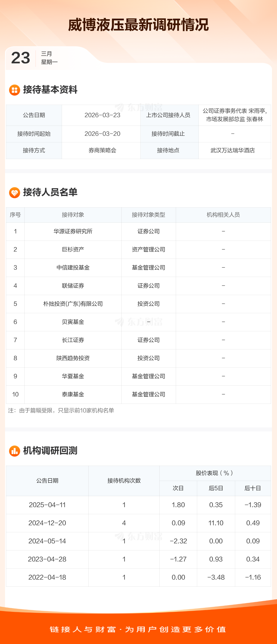Click the 陕西趋势投资 institution name
The width and height of the screenshot is (277, 644).
73,358
